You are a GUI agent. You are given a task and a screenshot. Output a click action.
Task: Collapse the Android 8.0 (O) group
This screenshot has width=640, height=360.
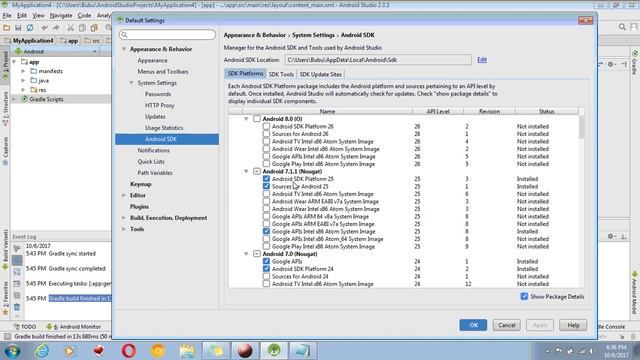246,119
